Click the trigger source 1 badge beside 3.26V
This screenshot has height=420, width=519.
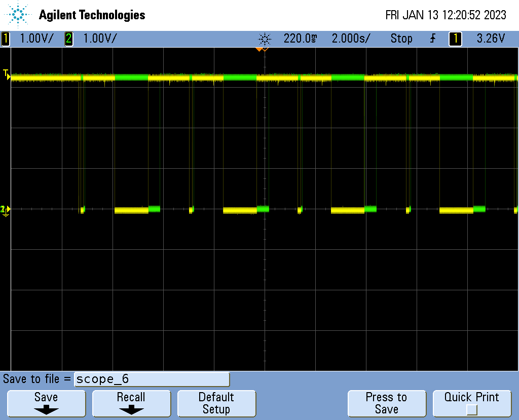coord(455,39)
